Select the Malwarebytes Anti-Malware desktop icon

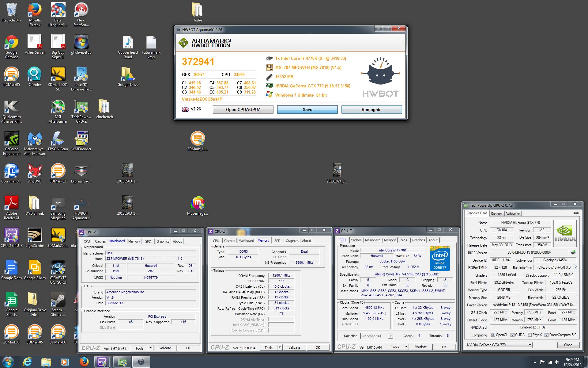[x=35, y=144]
